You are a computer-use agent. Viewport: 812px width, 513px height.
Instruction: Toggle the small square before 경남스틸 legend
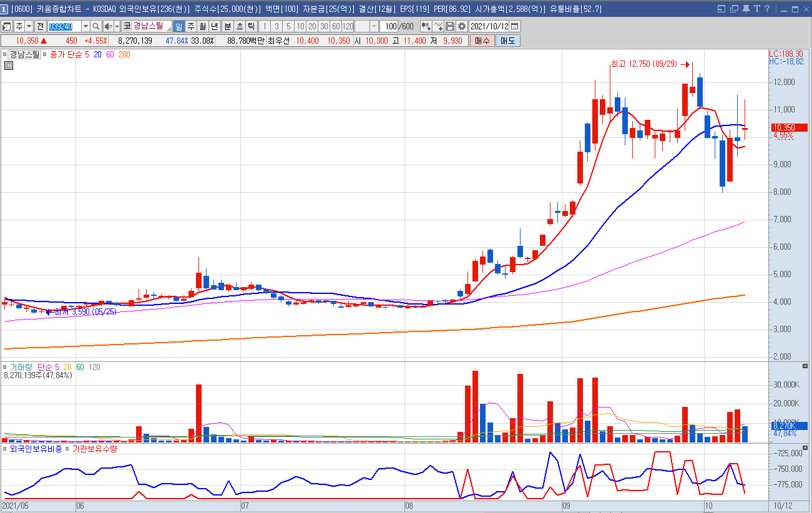pyautogui.click(x=4, y=55)
